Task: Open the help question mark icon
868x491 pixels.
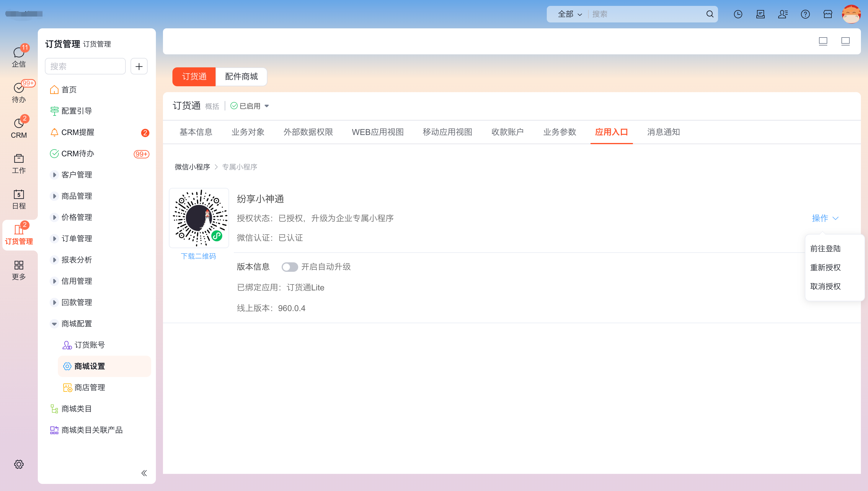Action: (x=805, y=14)
